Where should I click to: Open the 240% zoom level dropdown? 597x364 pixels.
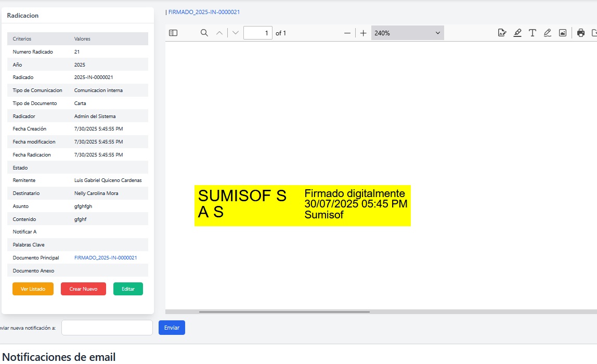[407, 33]
